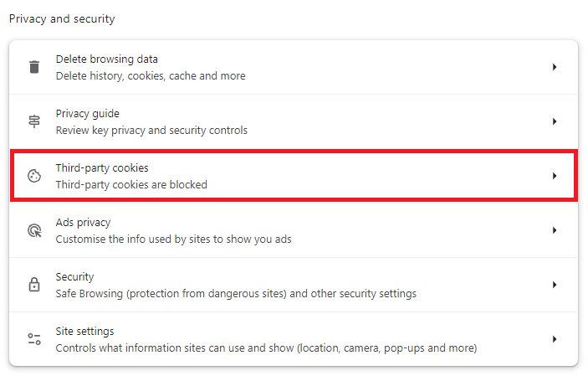Viewport: 588px width, 381px height.
Task: Expand the Site settings arrow
Action: point(555,339)
